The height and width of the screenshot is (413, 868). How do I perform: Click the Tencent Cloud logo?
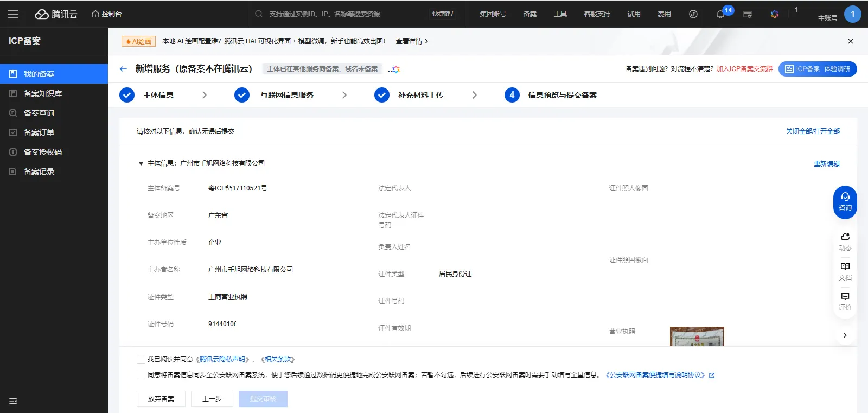point(56,14)
